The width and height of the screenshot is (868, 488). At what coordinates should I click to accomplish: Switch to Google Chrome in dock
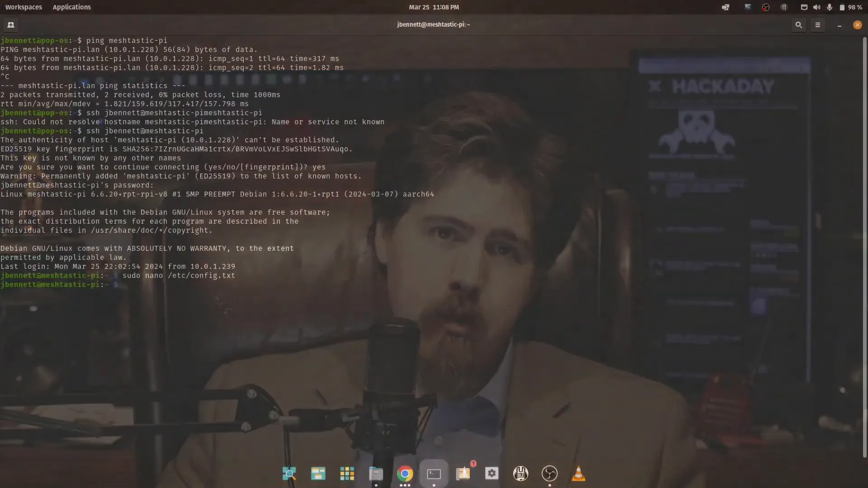click(x=405, y=474)
